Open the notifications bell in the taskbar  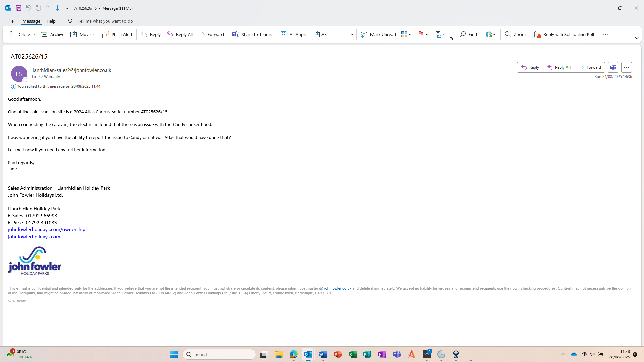point(635,354)
